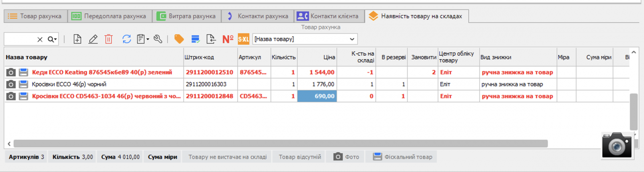Screen dimensions: 644x172
Task: Click the red № numbering icon
Action: (x=228, y=39)
